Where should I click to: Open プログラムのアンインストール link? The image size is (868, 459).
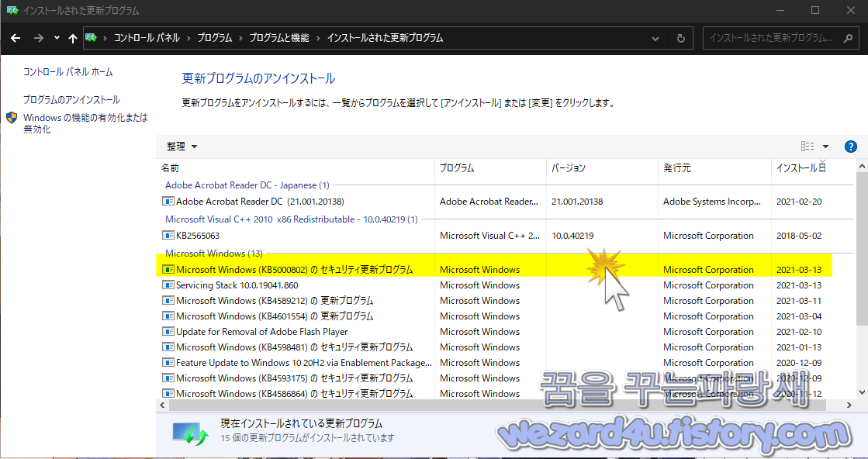tap(71, 99)
